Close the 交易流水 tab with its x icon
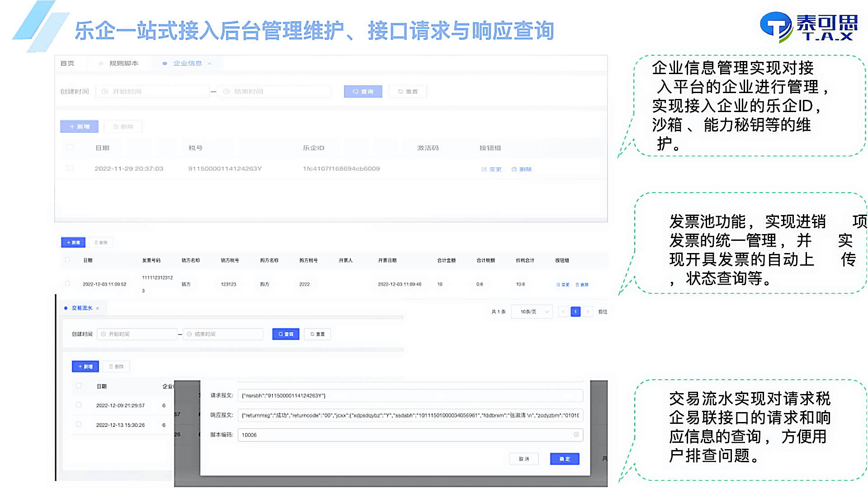Screen dimensions: 868x488 [98, 308]
